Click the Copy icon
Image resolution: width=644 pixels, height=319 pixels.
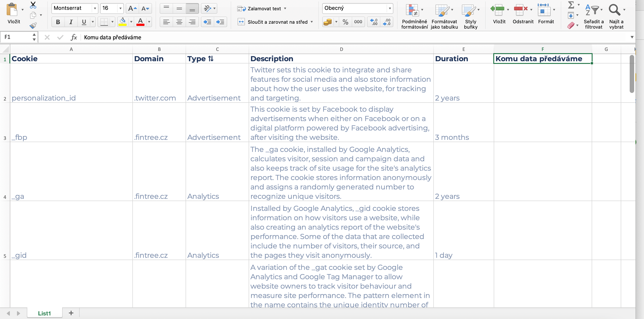pos(33,15)
